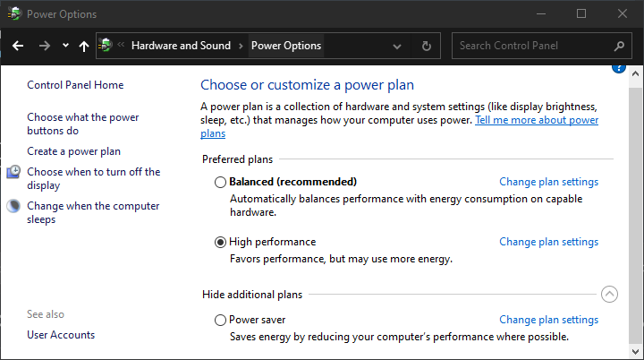
Task: Open Hardware and Sound breadcrumb
Action: click(x=181, y=46)
